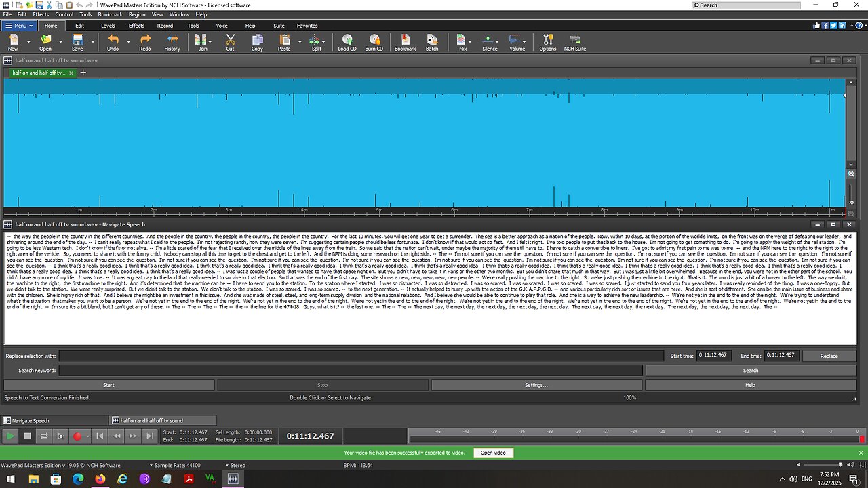868x488 pixels.
Task: Open the Stereo channel dropdown
Action: click(x=235, y=466)
